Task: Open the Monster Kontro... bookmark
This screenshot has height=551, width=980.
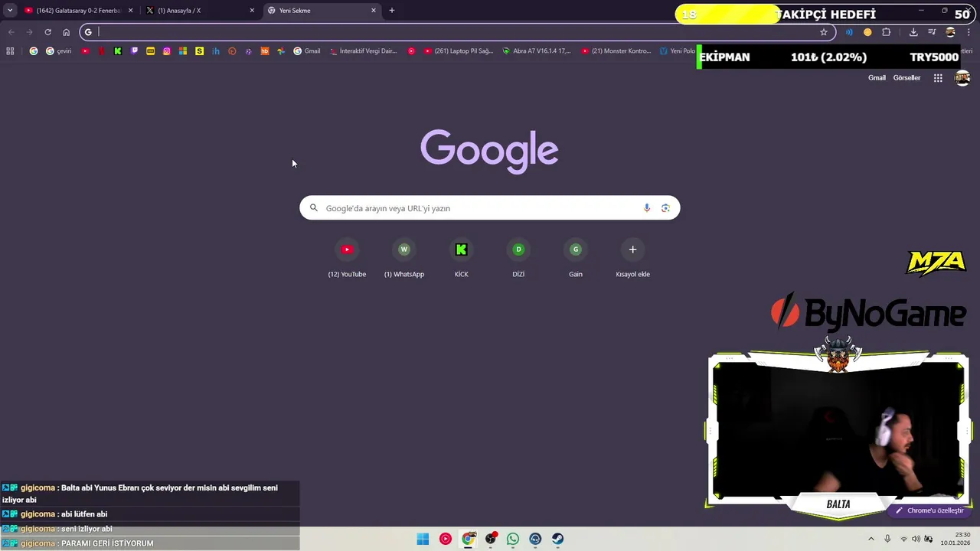Action: pyautogui.click(x=616, y=51)
